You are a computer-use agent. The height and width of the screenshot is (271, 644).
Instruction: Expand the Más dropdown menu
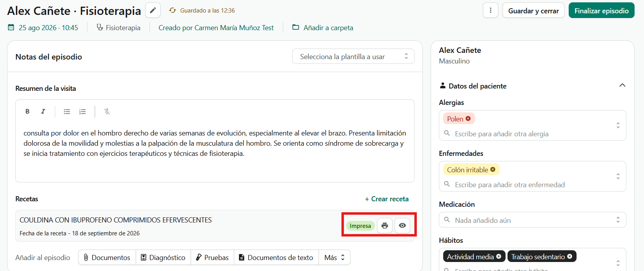click(x=335, y=257)
